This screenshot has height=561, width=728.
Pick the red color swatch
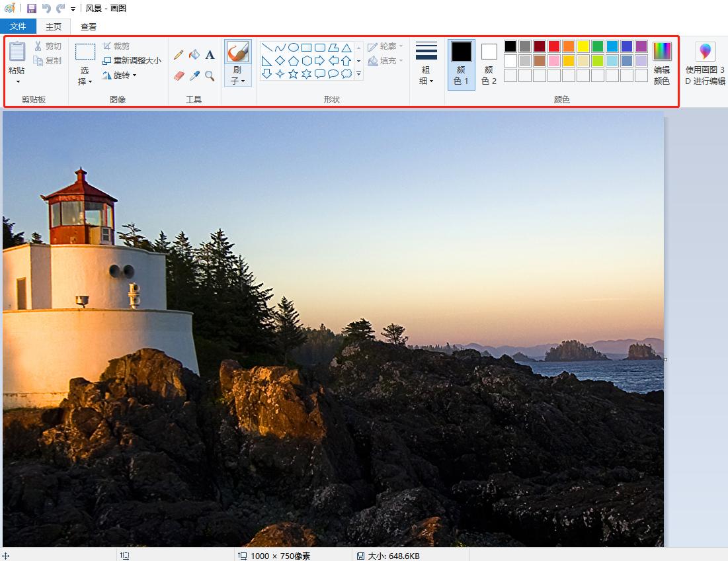click(x=554, y=46)
